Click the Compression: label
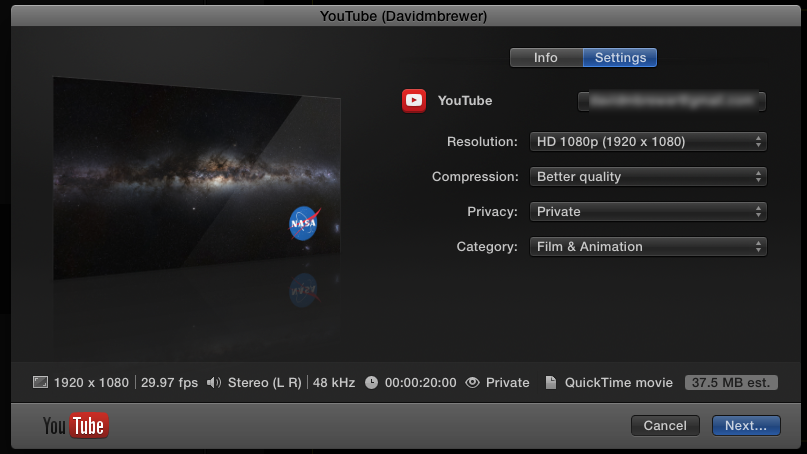 click(475, 177)
